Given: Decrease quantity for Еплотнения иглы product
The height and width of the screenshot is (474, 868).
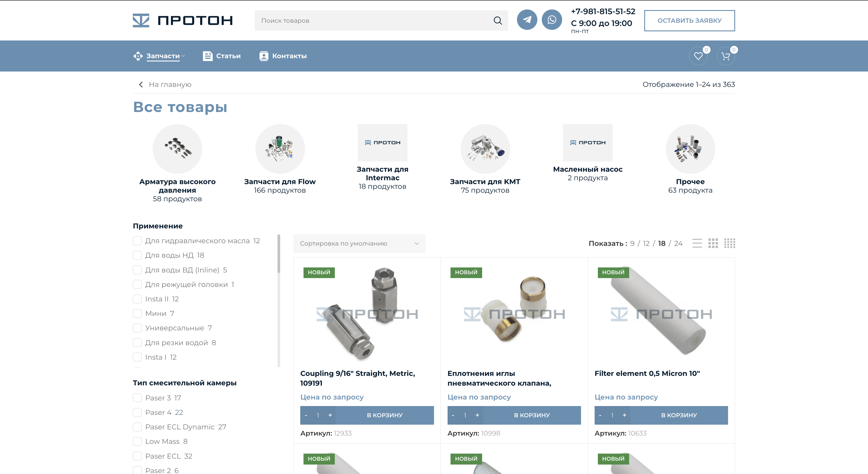Looking at the screenshot, I should (453, 415).
